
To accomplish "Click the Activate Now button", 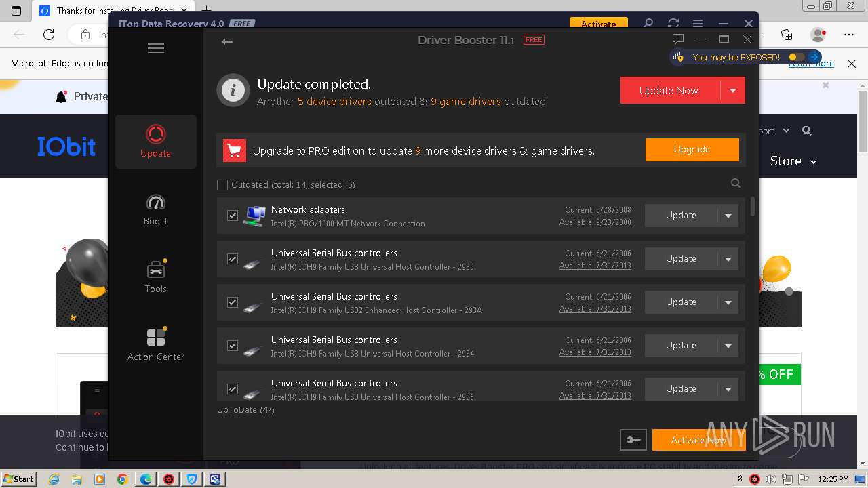I will 698,440.
